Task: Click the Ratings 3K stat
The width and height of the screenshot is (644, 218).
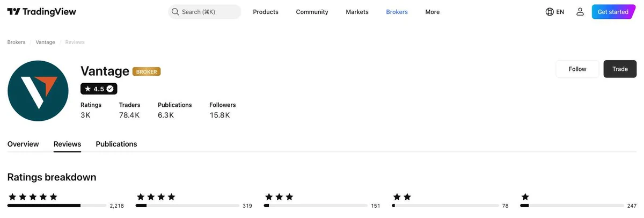Action: pyautogui.click(x=91, y=110)
